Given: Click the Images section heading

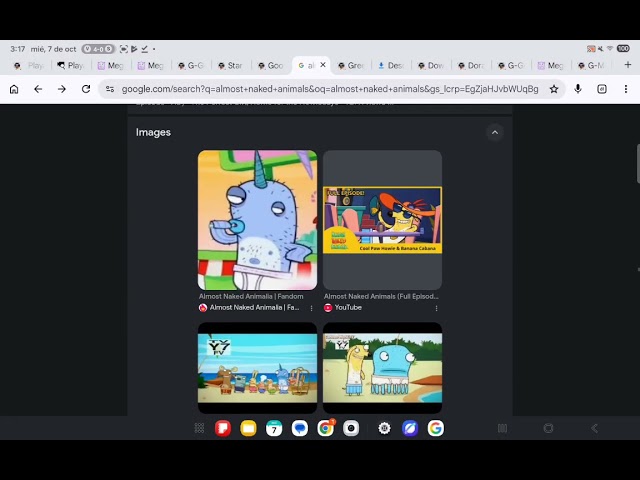Looking at the screenshot, I should click(x=153, y=132).
